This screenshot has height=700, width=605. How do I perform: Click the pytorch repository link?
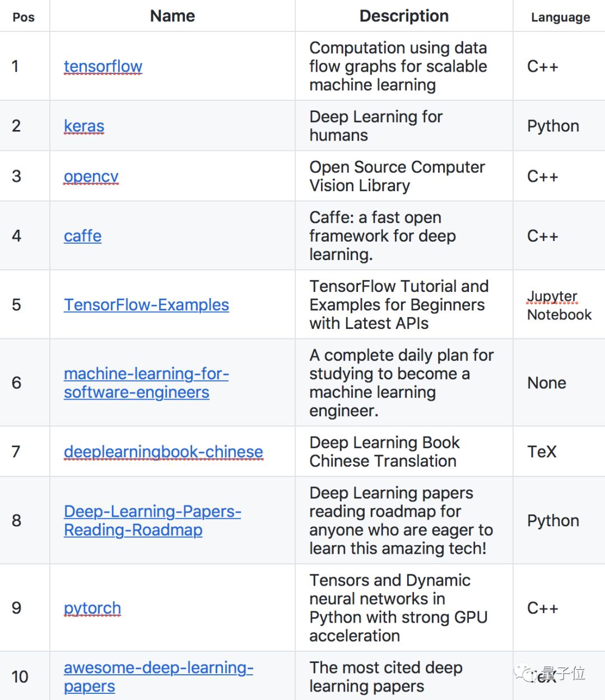[92, 608]
